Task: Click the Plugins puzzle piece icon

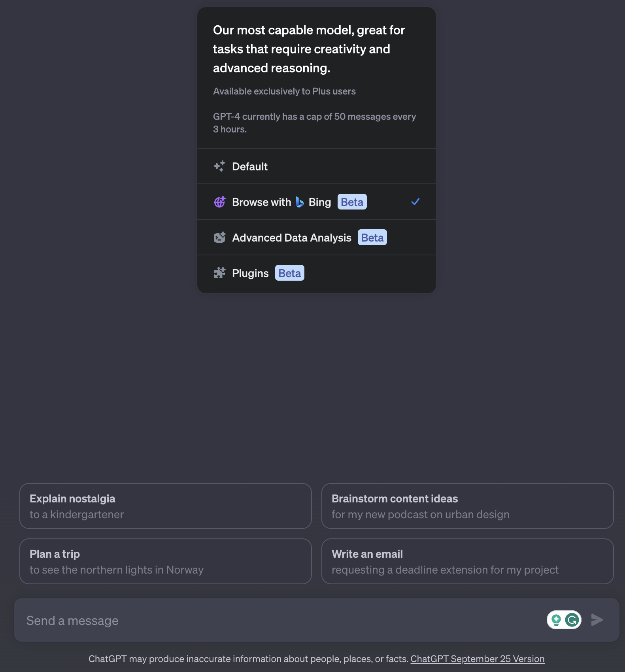Action: pos(220,273)
